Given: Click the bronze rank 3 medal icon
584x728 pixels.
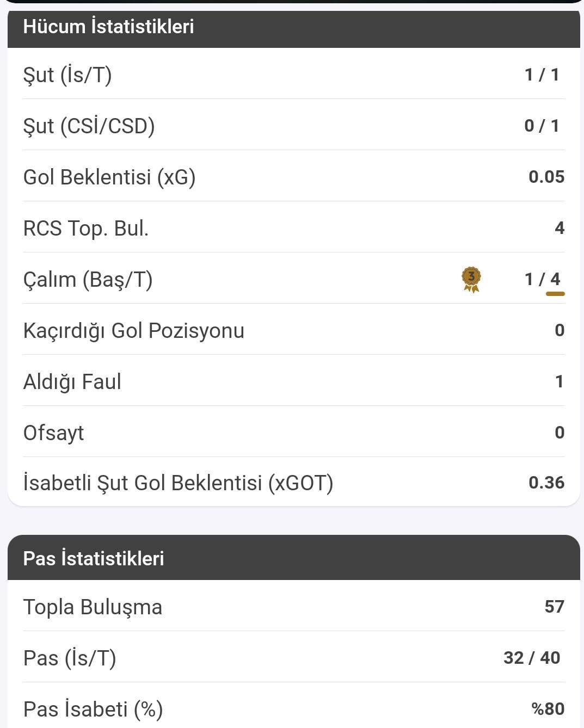Looking at the screenshot, I should coord(471,279).
